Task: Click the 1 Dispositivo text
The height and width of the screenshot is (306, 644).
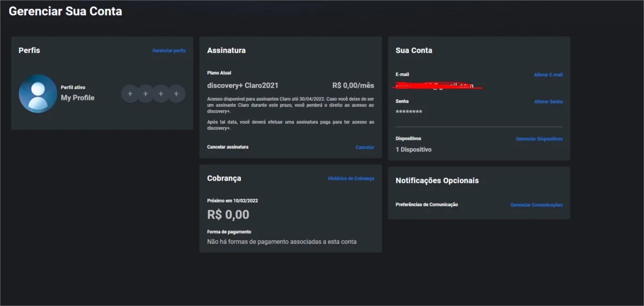Action: [x=414, y=149]
